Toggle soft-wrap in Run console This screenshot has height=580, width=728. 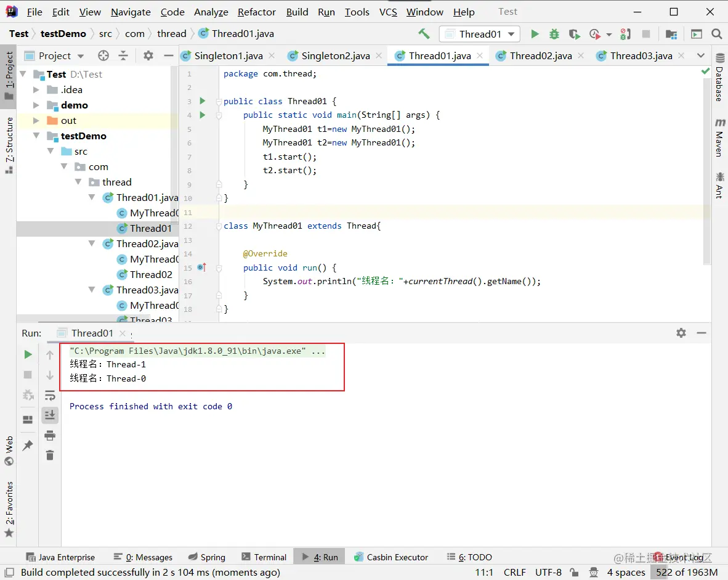tap(50, 396)
